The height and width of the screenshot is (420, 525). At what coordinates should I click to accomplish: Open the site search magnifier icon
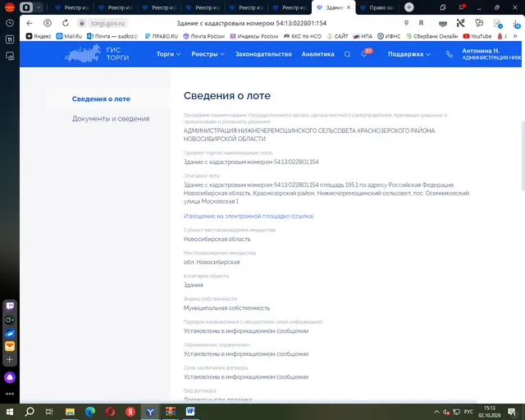point(347,54)
